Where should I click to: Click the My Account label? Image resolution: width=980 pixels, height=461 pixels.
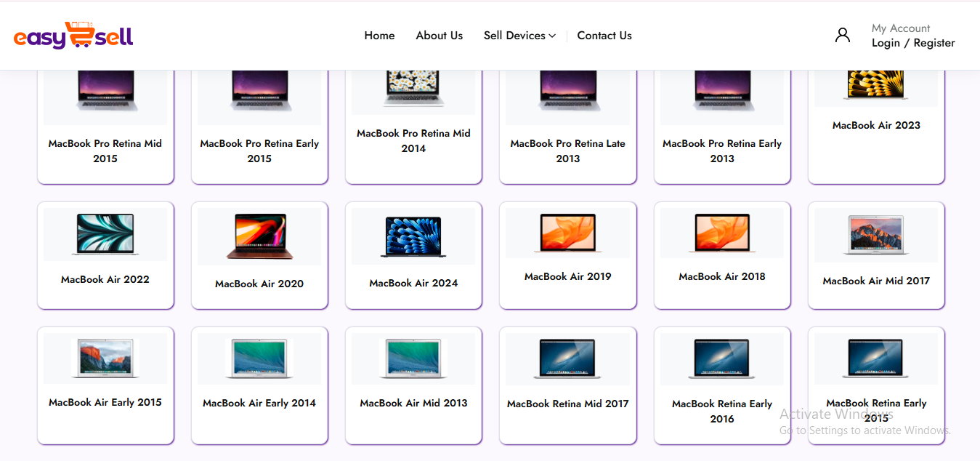point(901,28)
